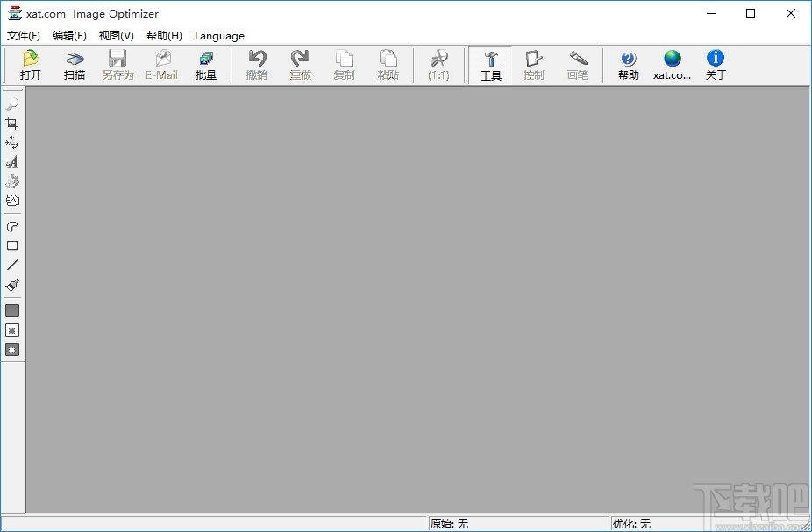This screenshot has height=532, width=812.
Task: Select the magnifier zoom tool in sidebar
Action: (12, 103)
